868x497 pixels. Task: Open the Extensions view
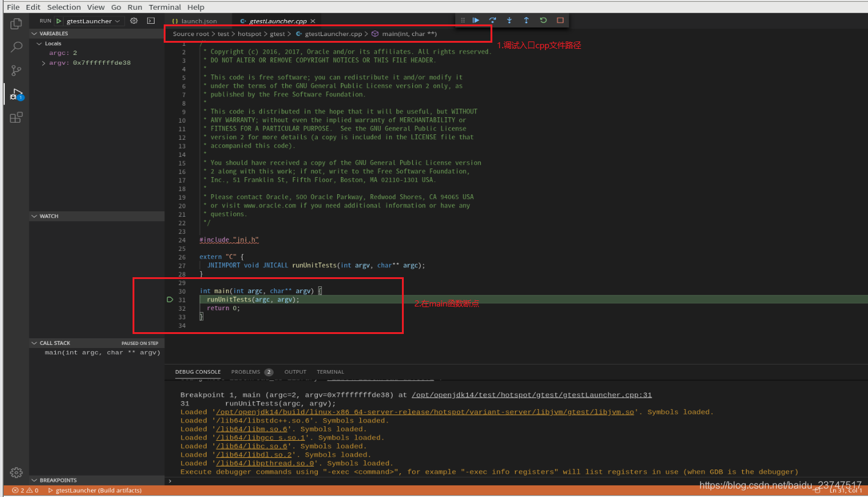[16, 117]
